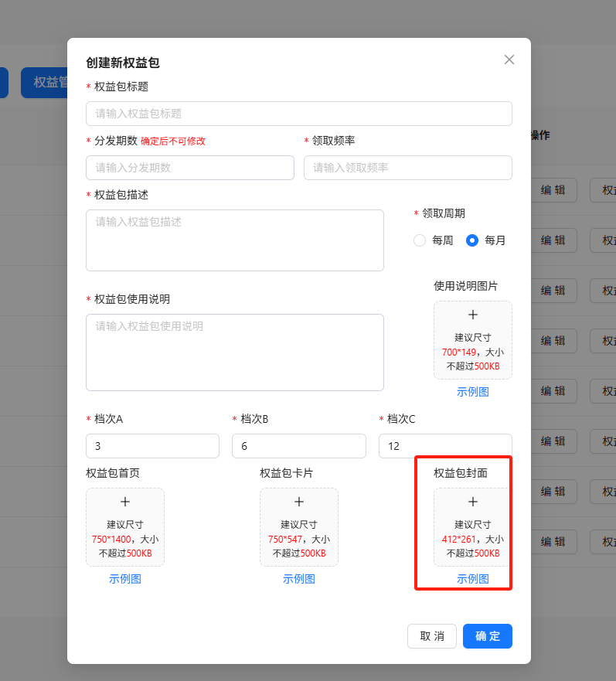
Task: Click the 档次C field containing 12
Action: pos(444,446)
